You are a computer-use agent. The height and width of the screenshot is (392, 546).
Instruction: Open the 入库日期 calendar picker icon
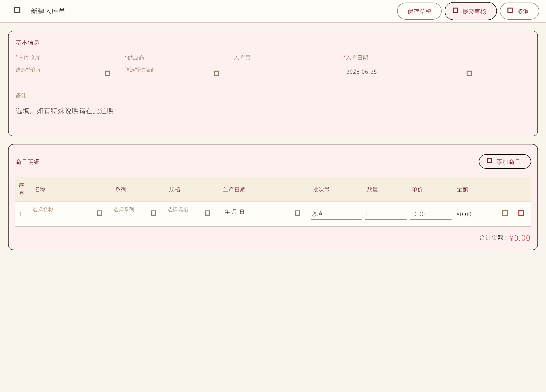[x=469, y=73]
